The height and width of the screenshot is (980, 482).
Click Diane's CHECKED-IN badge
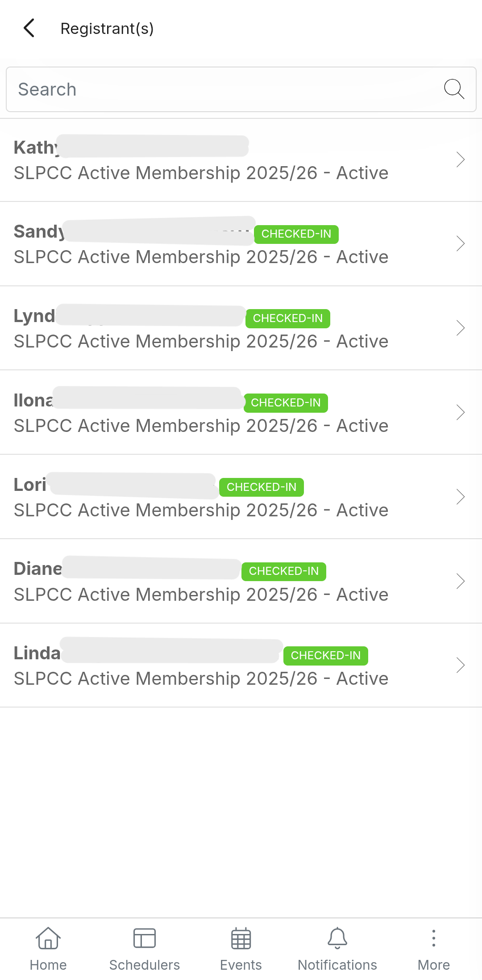coord(284,571)
